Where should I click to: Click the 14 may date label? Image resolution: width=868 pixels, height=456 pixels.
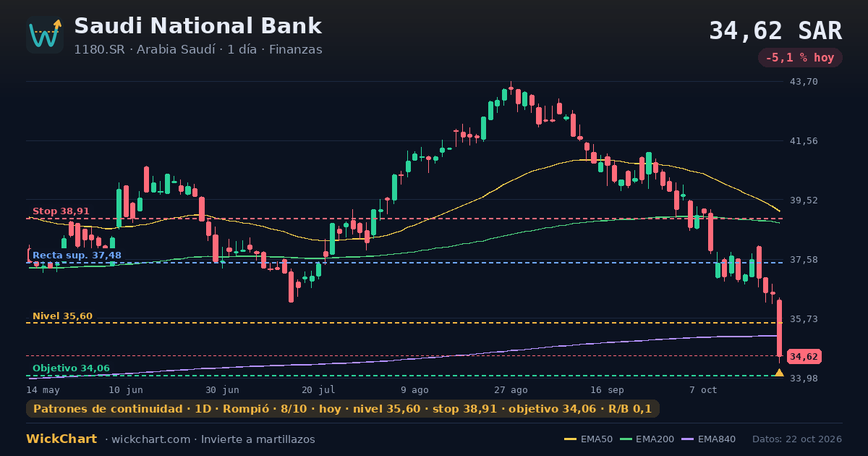click(x=42, y=389)
